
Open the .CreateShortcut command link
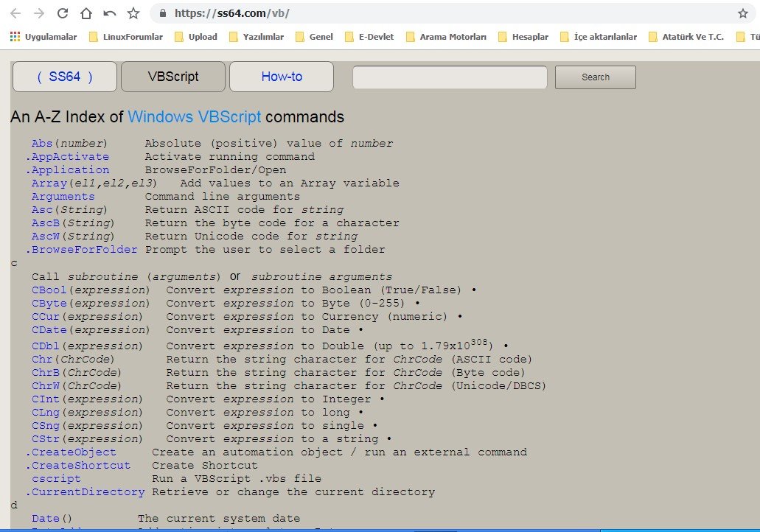click(x=79, y=466)
